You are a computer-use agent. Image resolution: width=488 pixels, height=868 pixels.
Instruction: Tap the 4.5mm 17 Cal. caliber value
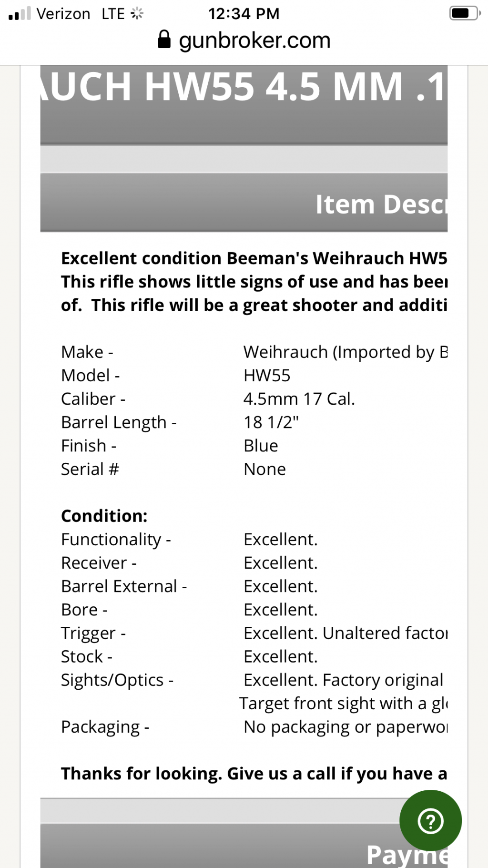(299, 398)
